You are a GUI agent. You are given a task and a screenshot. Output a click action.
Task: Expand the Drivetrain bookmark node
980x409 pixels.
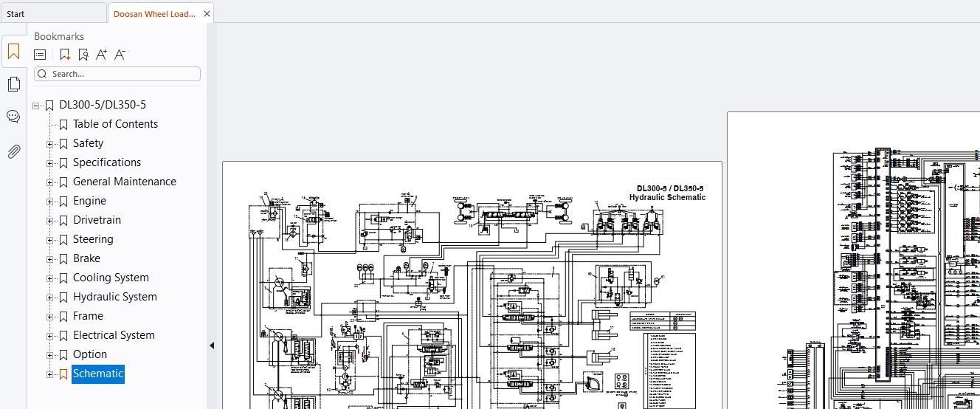[49, 221]
